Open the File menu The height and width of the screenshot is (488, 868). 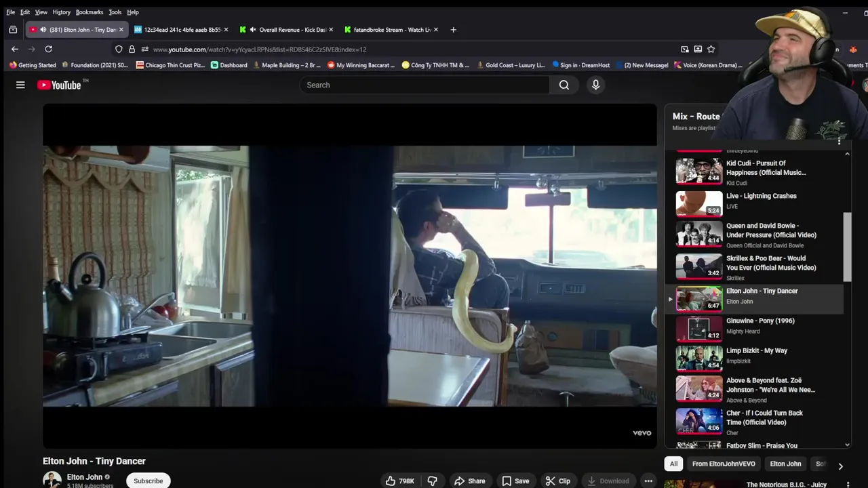(x=11, y=12)
